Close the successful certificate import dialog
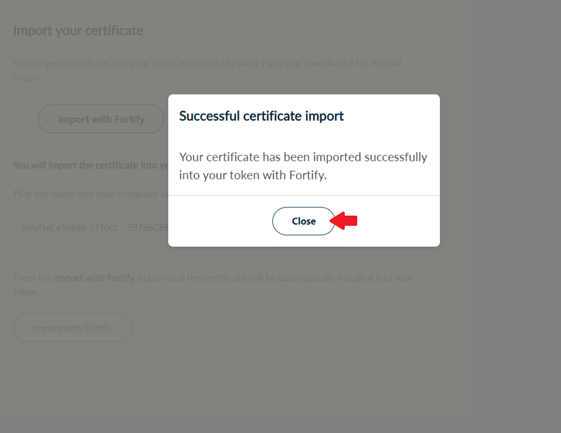The width and height of the screenshot is (561, 433). click(x=303, y=221)
